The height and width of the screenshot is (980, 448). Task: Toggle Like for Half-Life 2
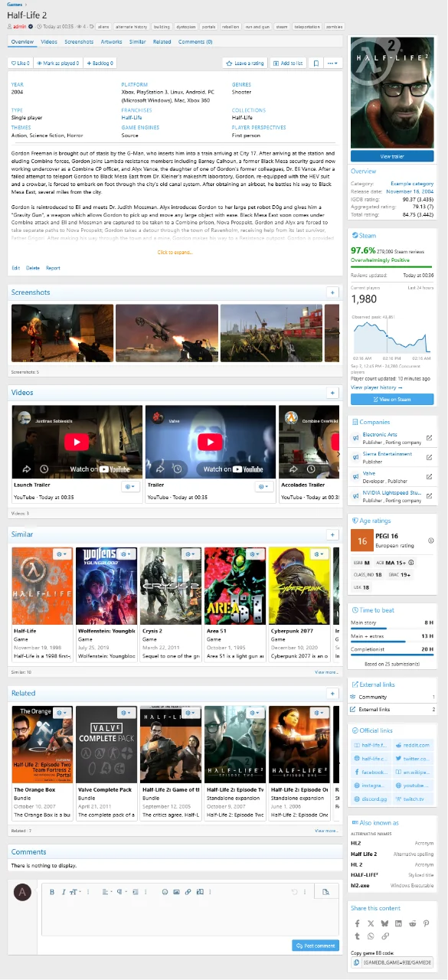tap(19, 64)
